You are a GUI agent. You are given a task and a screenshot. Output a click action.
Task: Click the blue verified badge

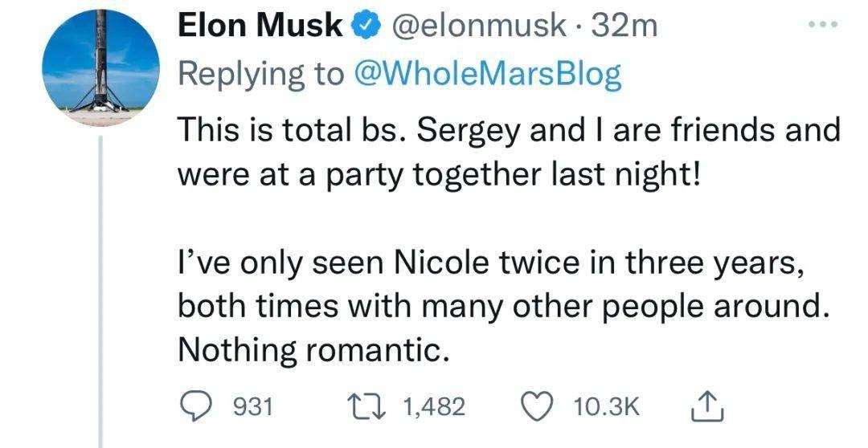pos(364,26)
